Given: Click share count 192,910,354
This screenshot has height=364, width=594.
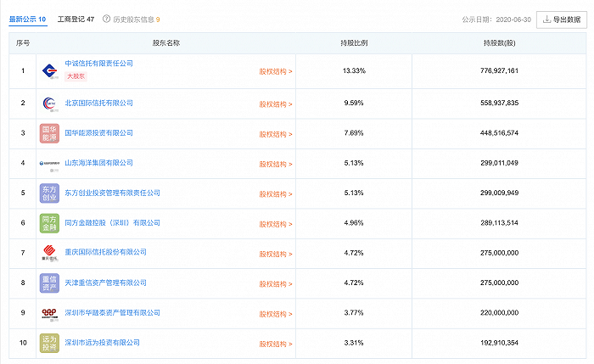Looking at the screenshot, I should click(x=499, y=343).
